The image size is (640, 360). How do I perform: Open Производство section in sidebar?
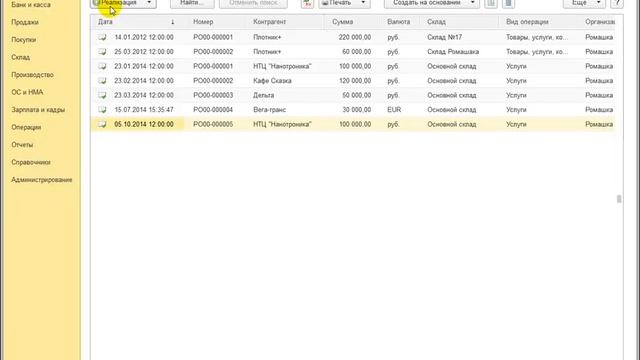(x=33, y=75)
